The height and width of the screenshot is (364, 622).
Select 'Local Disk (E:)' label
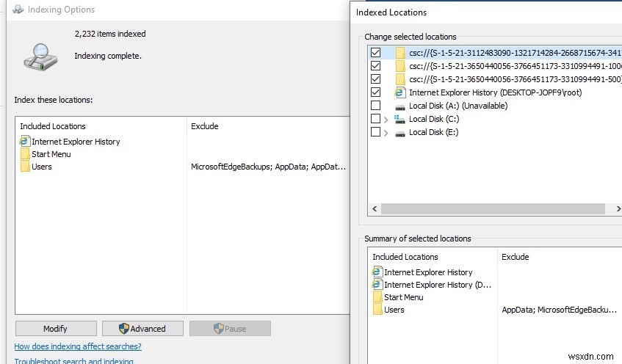433,132
